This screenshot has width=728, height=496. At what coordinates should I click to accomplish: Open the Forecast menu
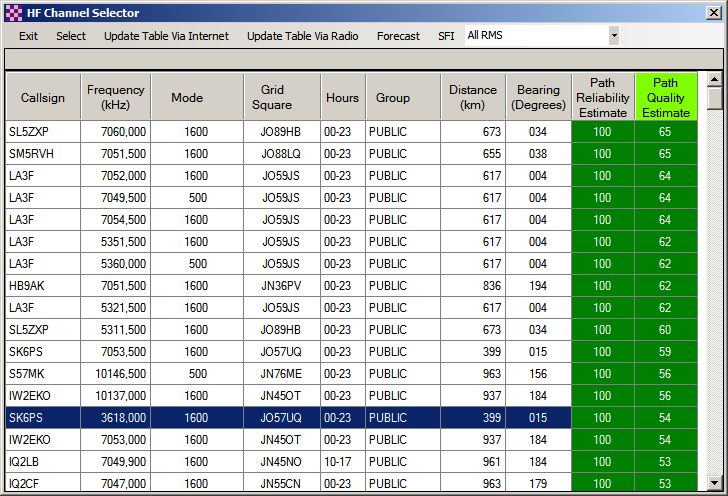[x=398, y=36]
